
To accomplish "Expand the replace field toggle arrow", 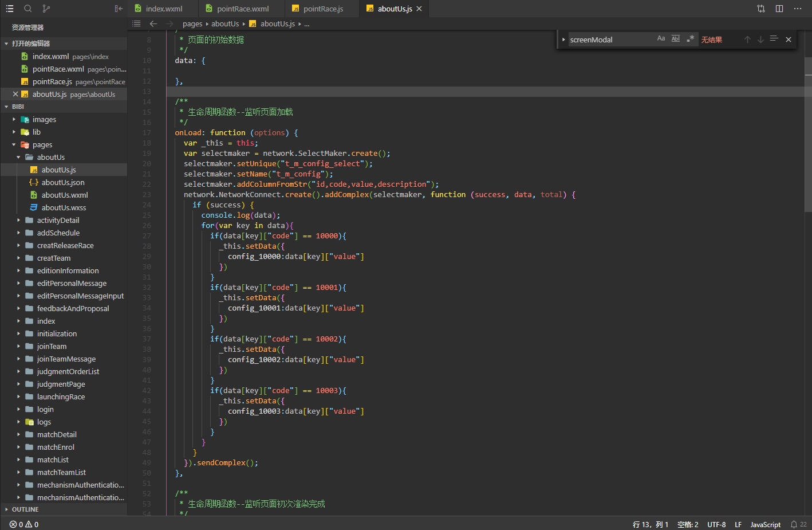I will pos(563,40).
